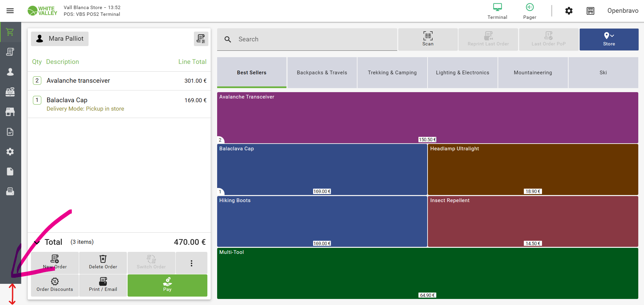
Task: Click the Scan barcode button
Action: 428,39
